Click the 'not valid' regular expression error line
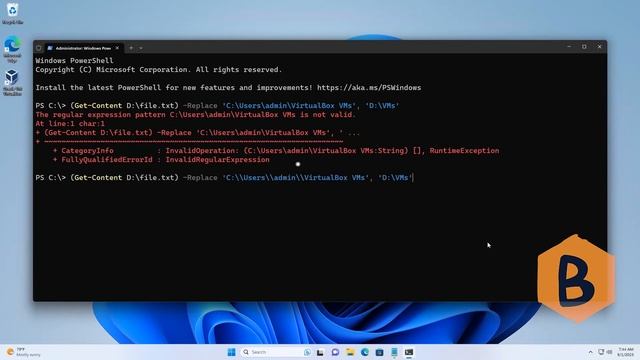Image resolution: width=640 pixels, height=360 pixels. [x=196, y=115]
